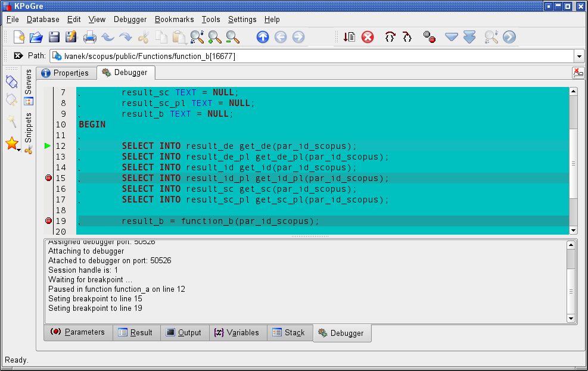Click the zoom out magnifier icon
This screenshot has height=371, width=588.
click(232, 38)
